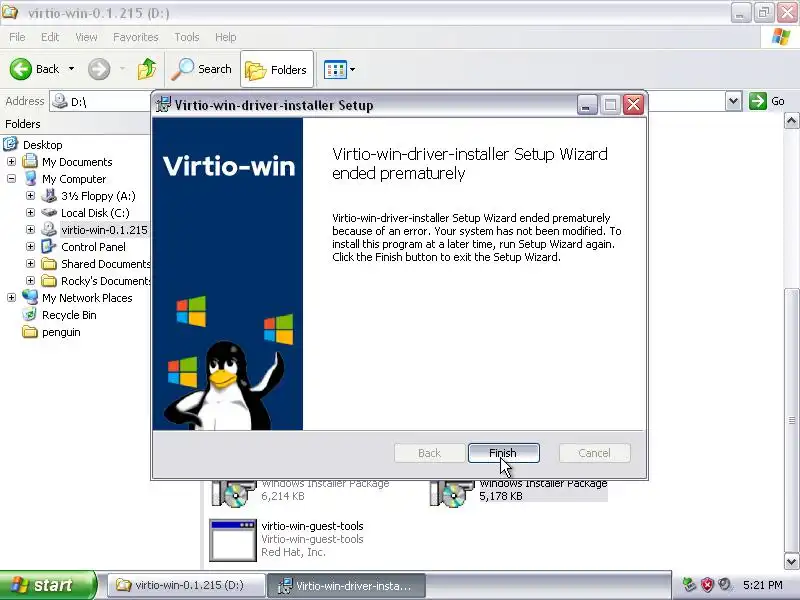Minimize the Setup dialog
Viewport: 800px width, 600px height.
[x=587, y=105]
